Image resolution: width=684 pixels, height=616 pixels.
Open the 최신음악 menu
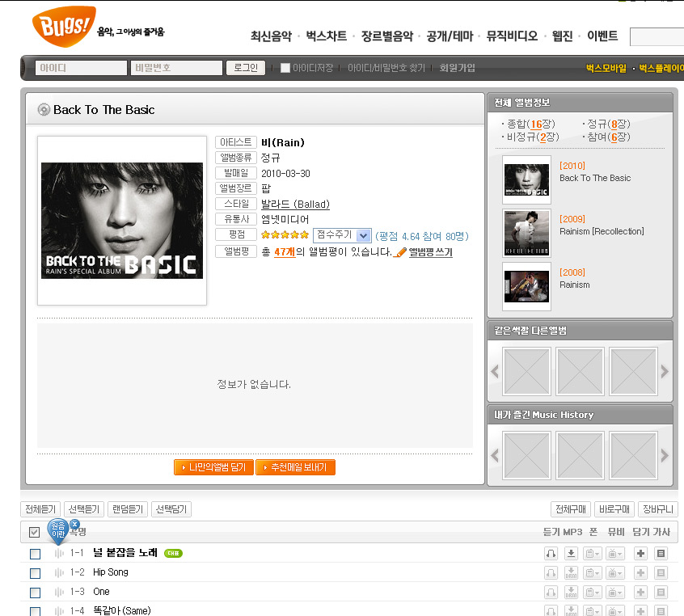[x=271, y=36]
